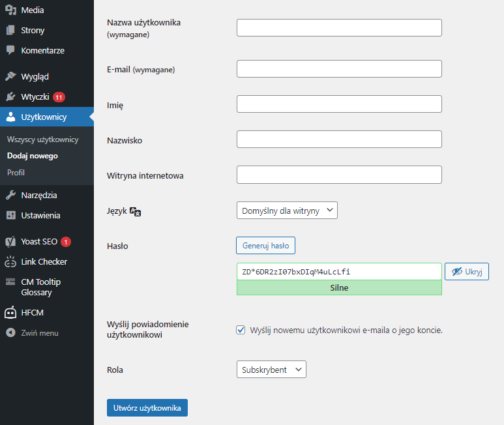
Task: Click the Użytkownicy person icon
Action: coord(10,117)
